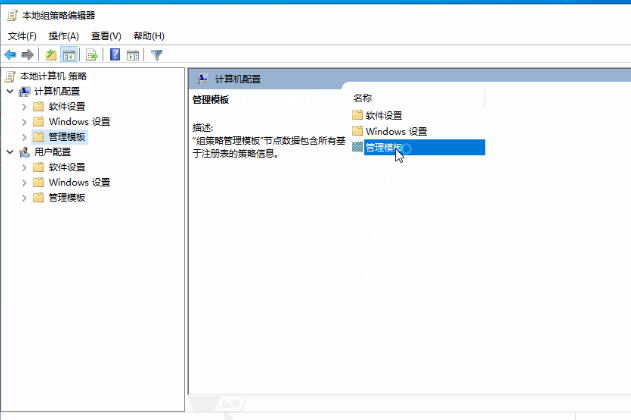Screen dimensions: 631x420
Task: Click the Windows 设置 folder icon in right list
Action: (x=357, y=131)
